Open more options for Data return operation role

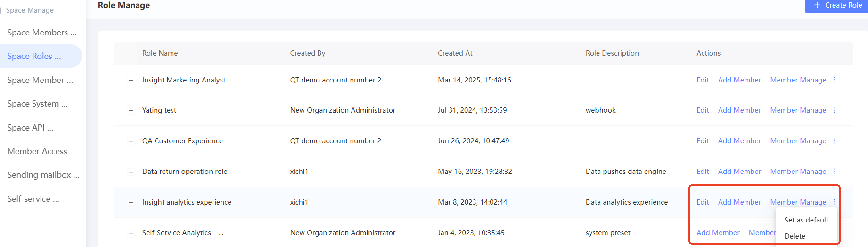point(834,172)
